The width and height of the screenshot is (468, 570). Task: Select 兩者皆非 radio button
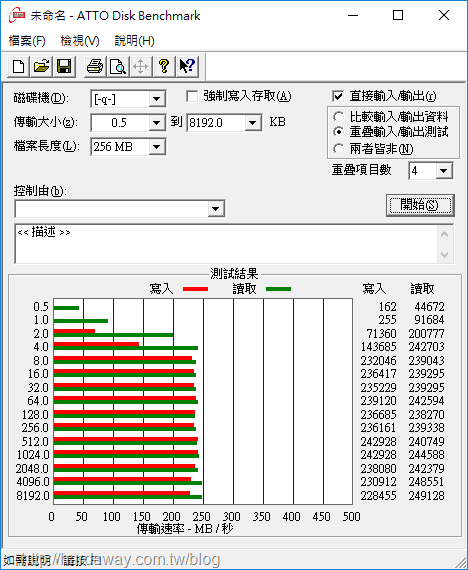[339, 148]
